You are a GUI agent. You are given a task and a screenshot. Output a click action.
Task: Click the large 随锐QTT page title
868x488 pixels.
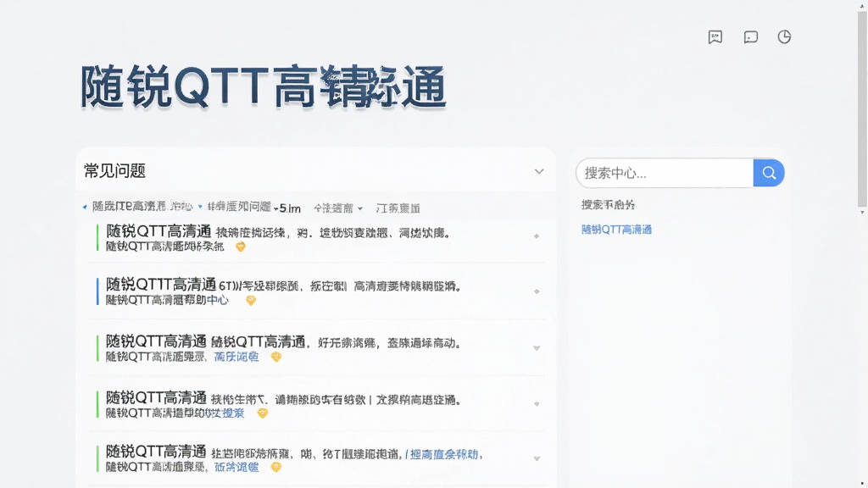click(x=263, y=87)
